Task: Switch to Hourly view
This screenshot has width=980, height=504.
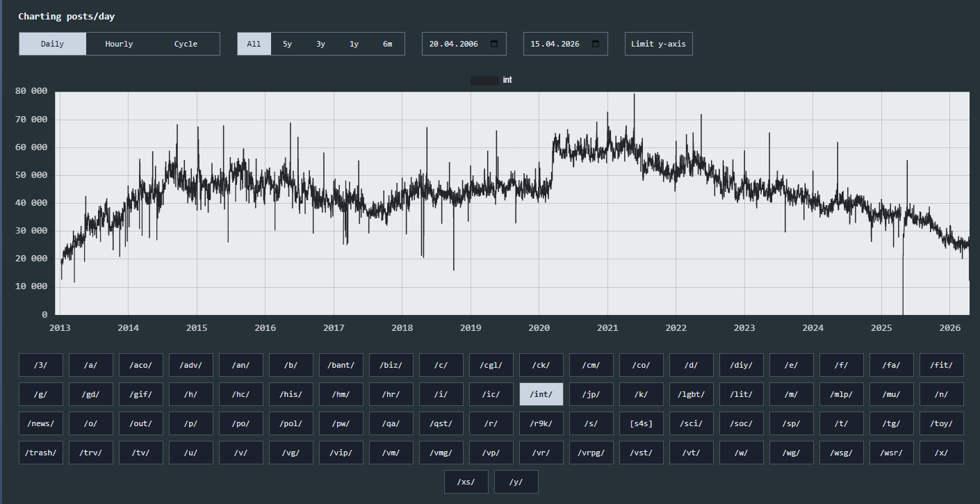Action: click(120, 44)
